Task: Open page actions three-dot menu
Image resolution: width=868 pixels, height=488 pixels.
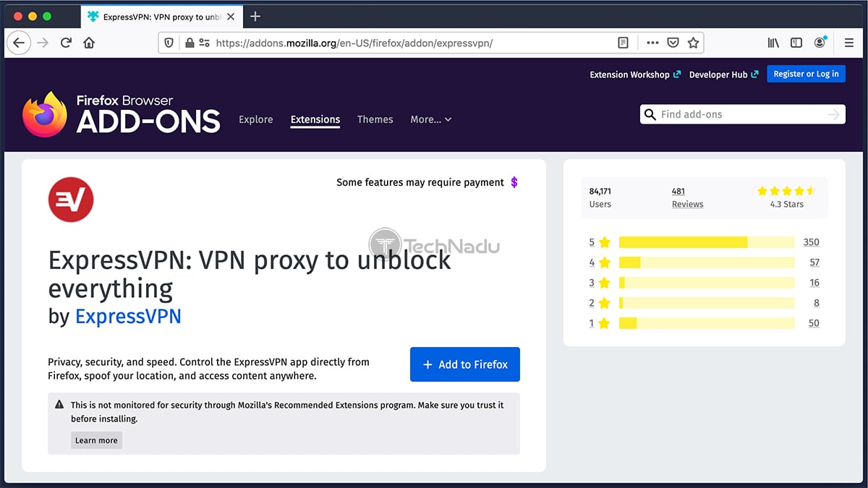Action: tap(652, 43)
